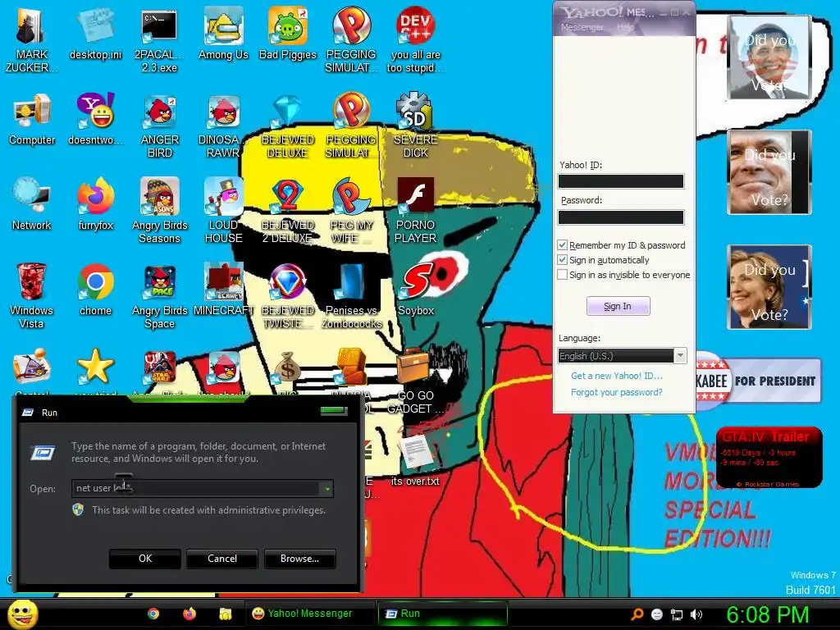Image resolution: width=840 pixels, height=630 pixels.
Task: Click the Firefox icon in the taskbar
Action: pyautogui.click(x=189, y=614)
